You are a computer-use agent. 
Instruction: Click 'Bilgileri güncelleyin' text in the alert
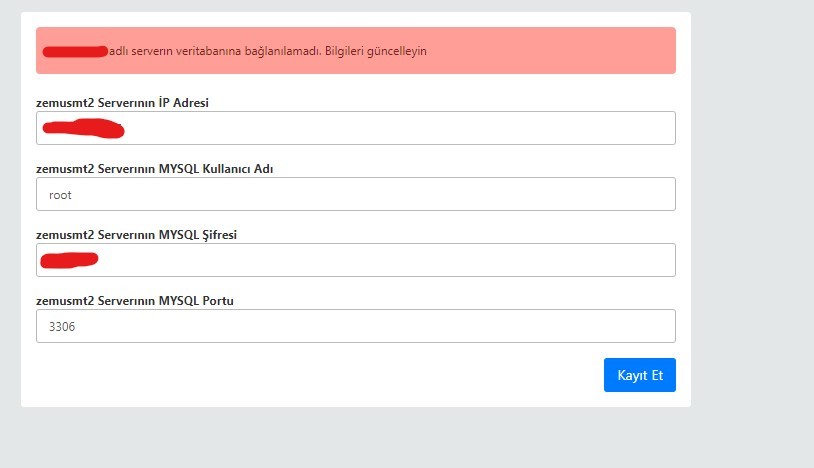[x=376, y=51]
